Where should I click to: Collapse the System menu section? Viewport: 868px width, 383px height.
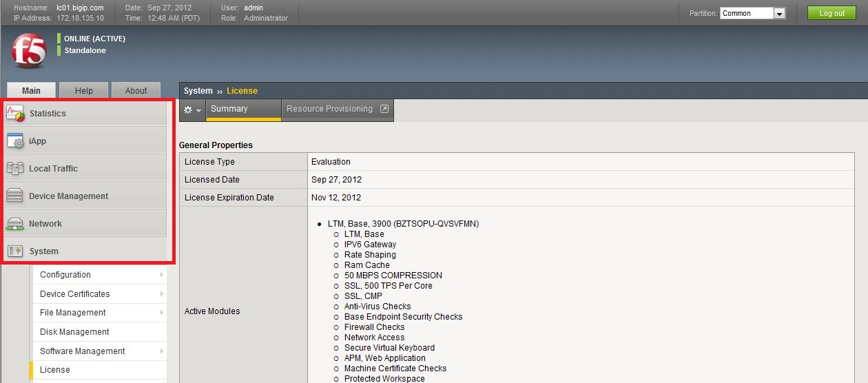(86, 251)
